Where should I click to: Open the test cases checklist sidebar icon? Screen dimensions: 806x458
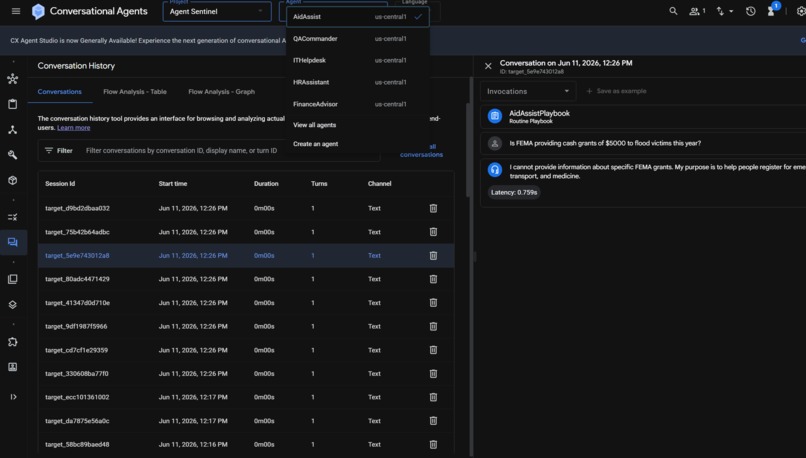pos(13,217)
